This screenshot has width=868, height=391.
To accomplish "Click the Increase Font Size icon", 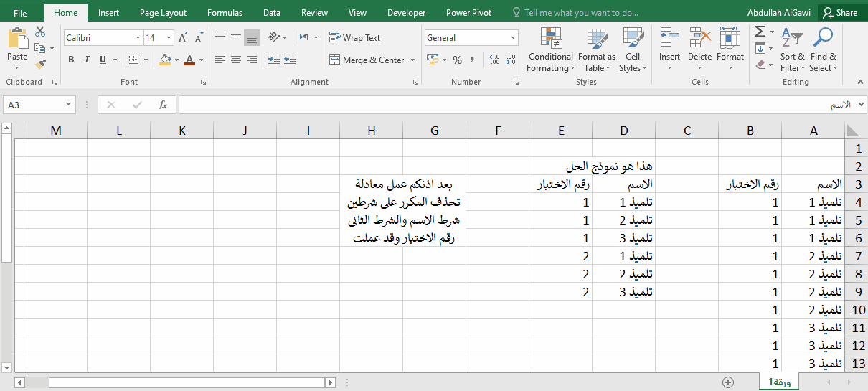I will 183,38.
